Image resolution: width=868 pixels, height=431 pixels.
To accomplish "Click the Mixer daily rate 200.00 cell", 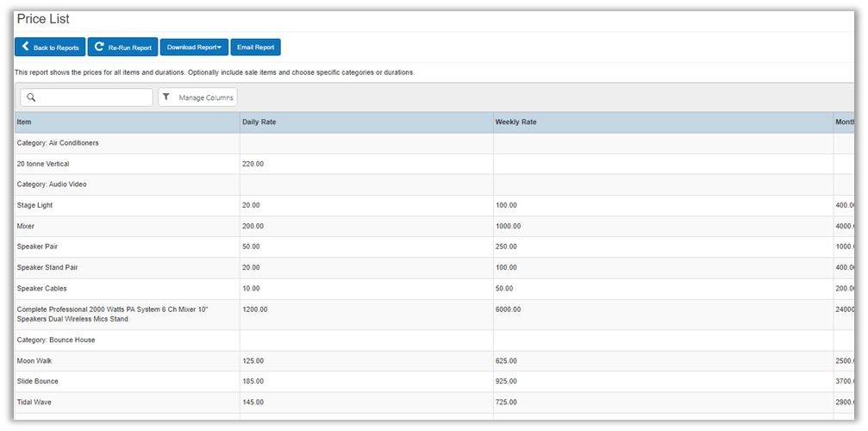I will [253, 226].
